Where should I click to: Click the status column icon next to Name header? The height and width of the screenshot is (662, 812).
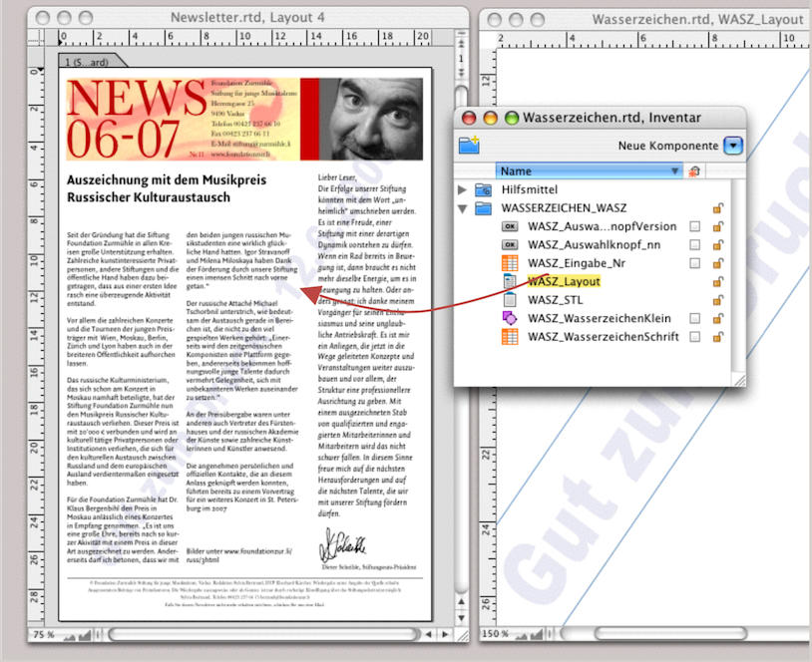click(694, 171)
